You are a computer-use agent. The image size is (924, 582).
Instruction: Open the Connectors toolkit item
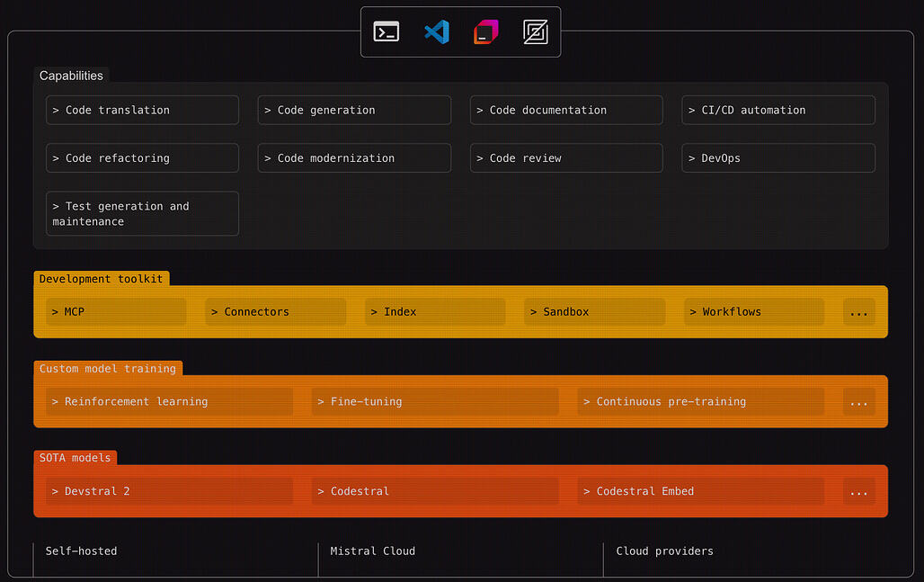[276, 312]
